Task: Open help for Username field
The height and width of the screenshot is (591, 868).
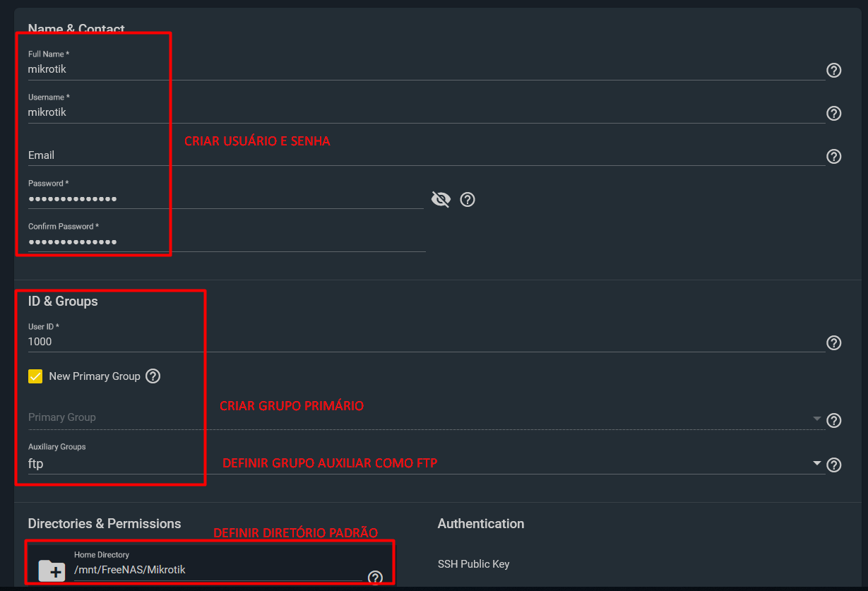Action: coord(833,113)
